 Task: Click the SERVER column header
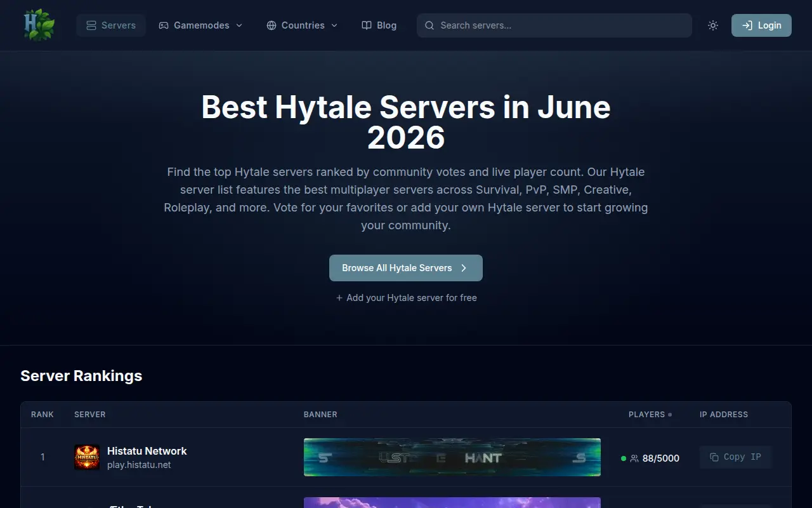[90, 415]
